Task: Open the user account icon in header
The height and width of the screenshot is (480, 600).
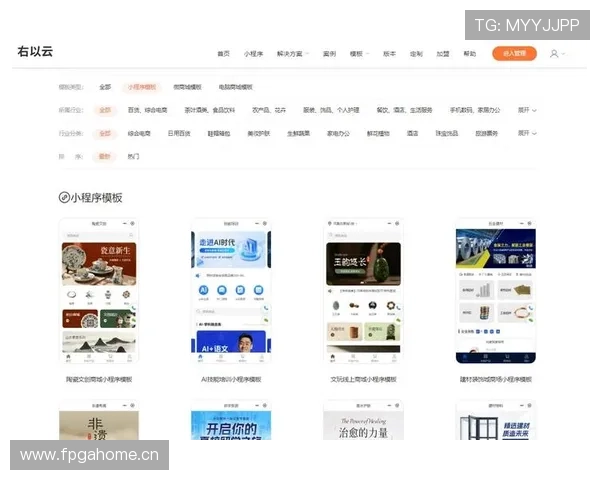Action: click(553, 54)
